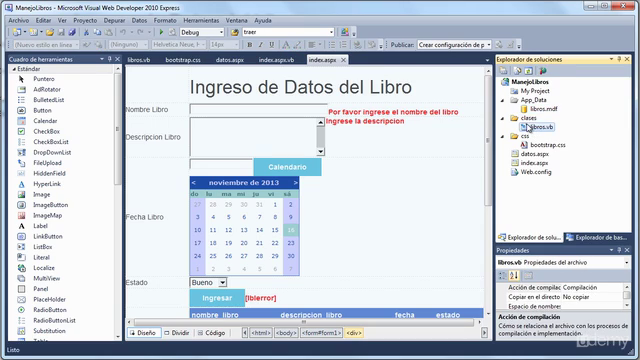Viewport: 640px width, 360px height.
Task: Click the Alphabetical sort icon in Properties
Action: tap(514, 276)
